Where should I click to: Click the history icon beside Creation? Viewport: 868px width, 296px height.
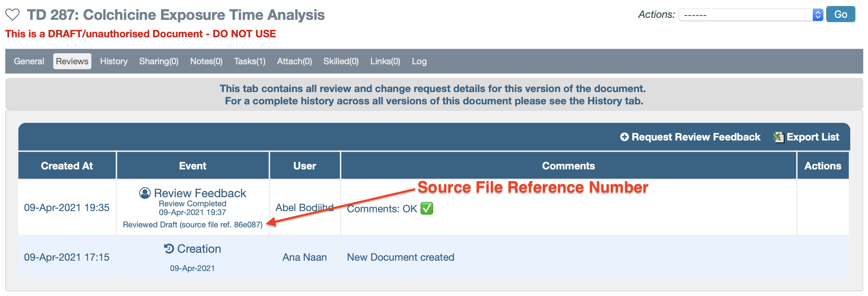click(169, 249)
